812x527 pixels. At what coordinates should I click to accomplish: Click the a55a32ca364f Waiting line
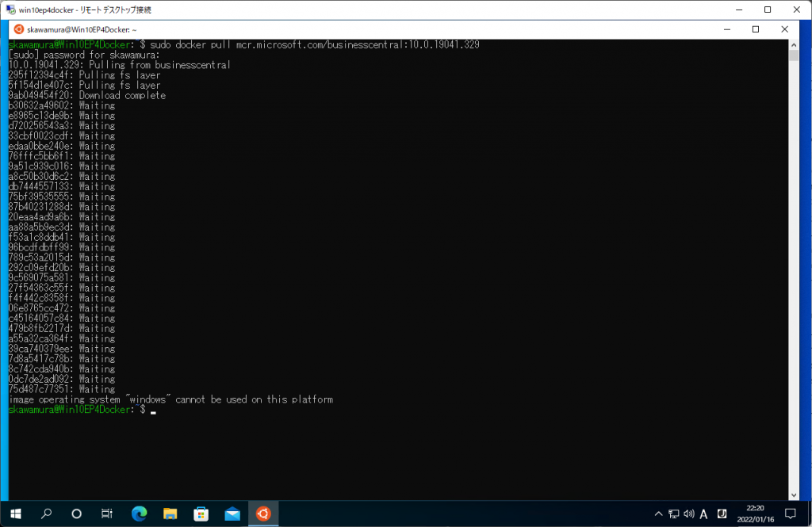[x=62, y=338]
